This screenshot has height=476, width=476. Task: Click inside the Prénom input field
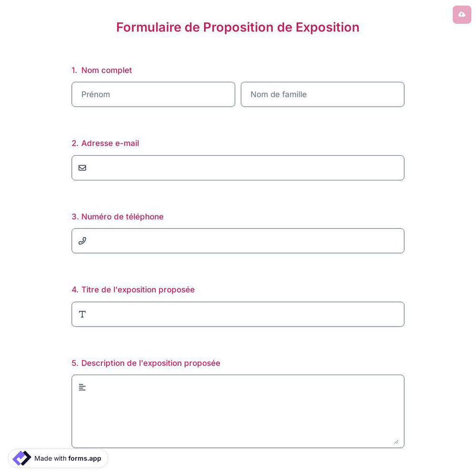point(153,94)
